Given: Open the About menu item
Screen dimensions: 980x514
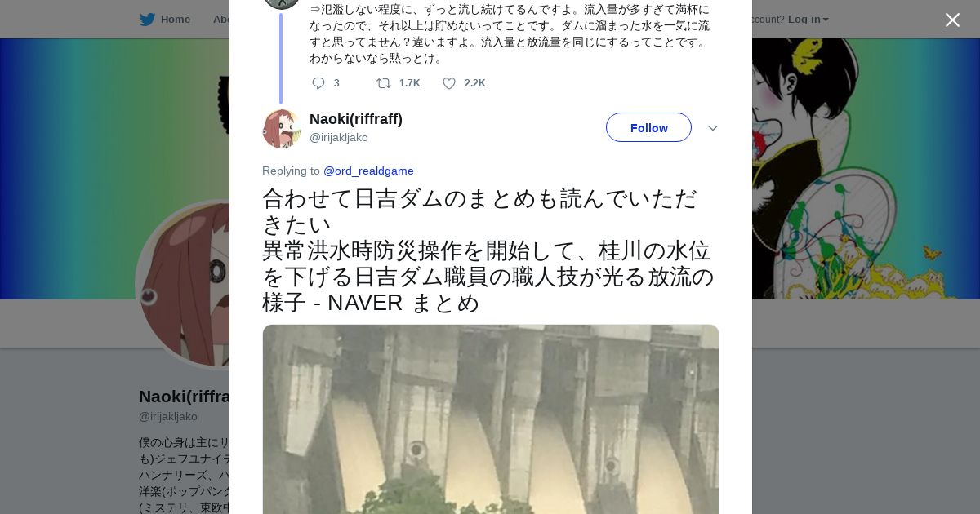Looking at the screenshot, I should pyautogui.click(x=221, y=19).
